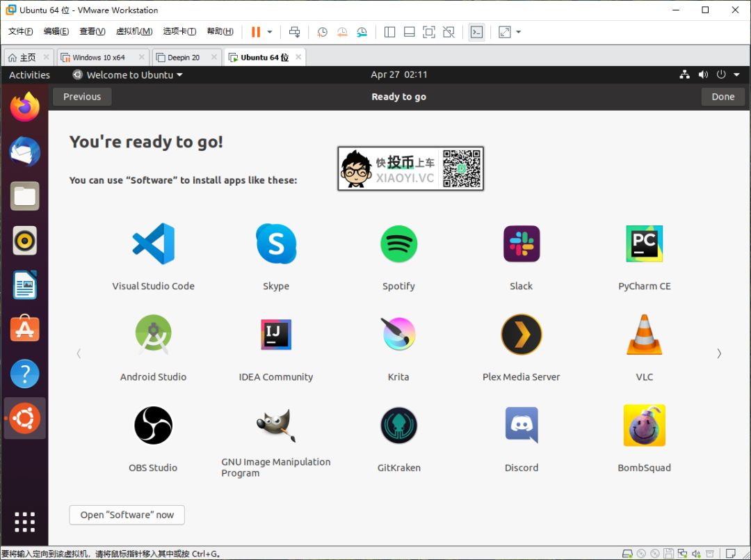
Task: Open the 虚拟机(M) menu
Action: pos(134,31)
